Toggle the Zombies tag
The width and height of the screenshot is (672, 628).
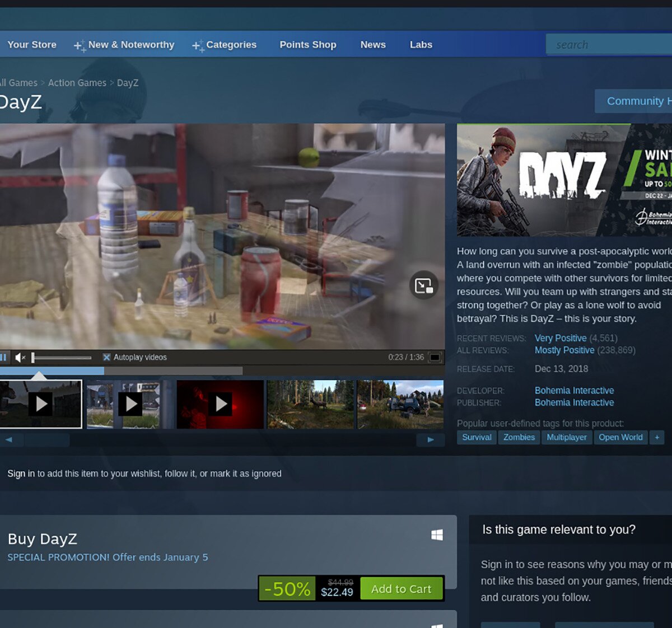(x=519, y=437)
